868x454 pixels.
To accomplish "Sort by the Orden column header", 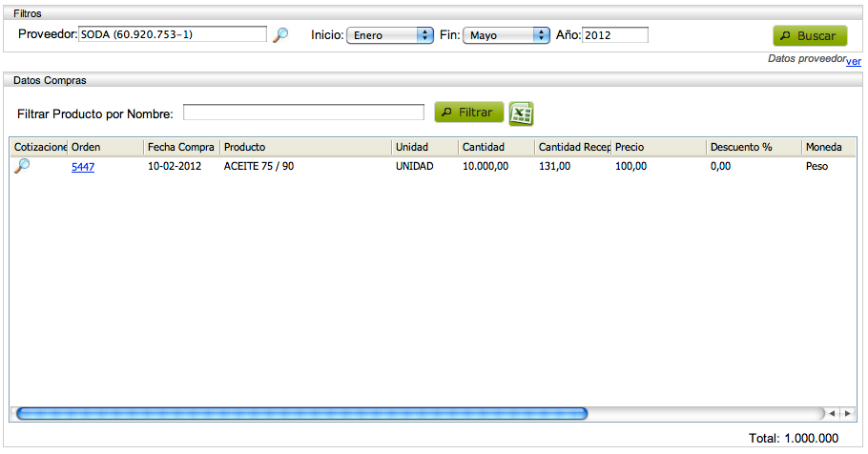I will coord(105,147).
